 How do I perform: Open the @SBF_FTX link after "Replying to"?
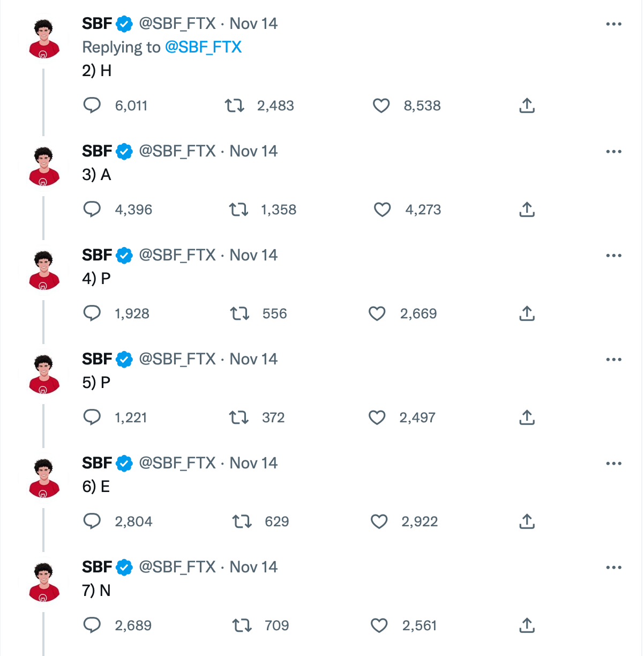pos(203,47)
